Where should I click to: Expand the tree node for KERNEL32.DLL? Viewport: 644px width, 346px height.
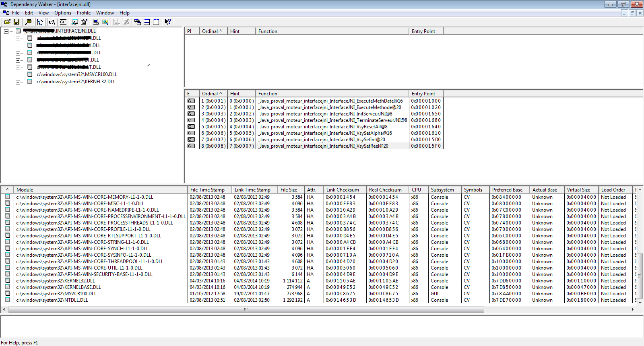click(18, 82)
